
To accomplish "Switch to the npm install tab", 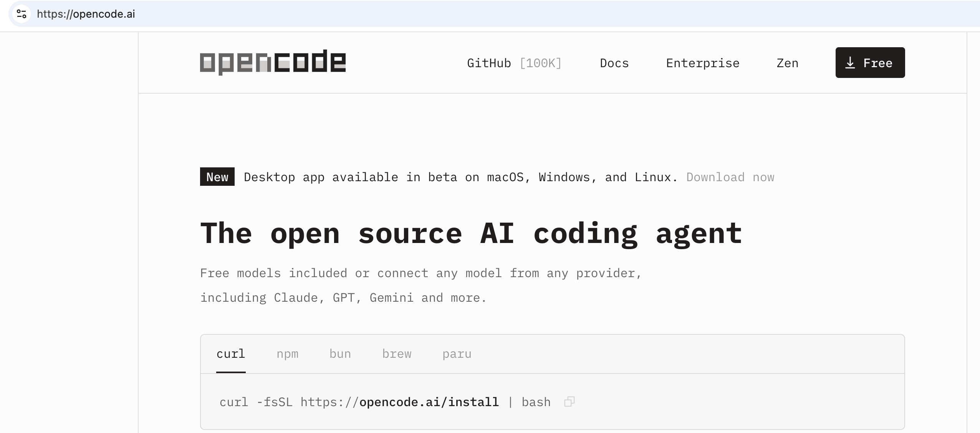I will coord(287,354).
